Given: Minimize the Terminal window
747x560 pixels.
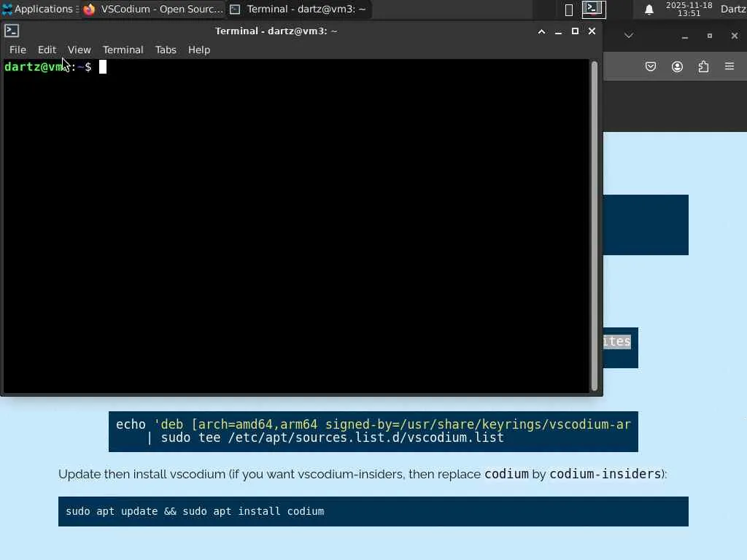Looking at the screenshot, I should pyautogui.click(x=558, y=31).
